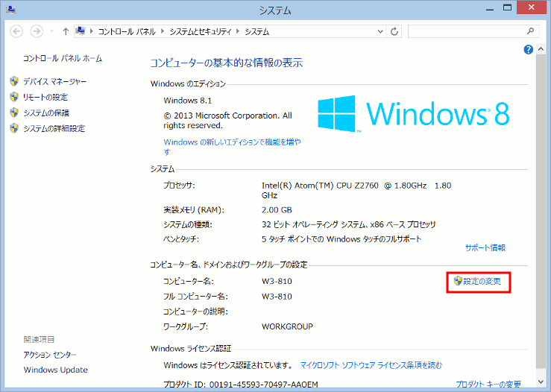The width and height of the screenshot is (551, 392).
Task: Open the blue help question mark icon
Action: click(529, 49)
